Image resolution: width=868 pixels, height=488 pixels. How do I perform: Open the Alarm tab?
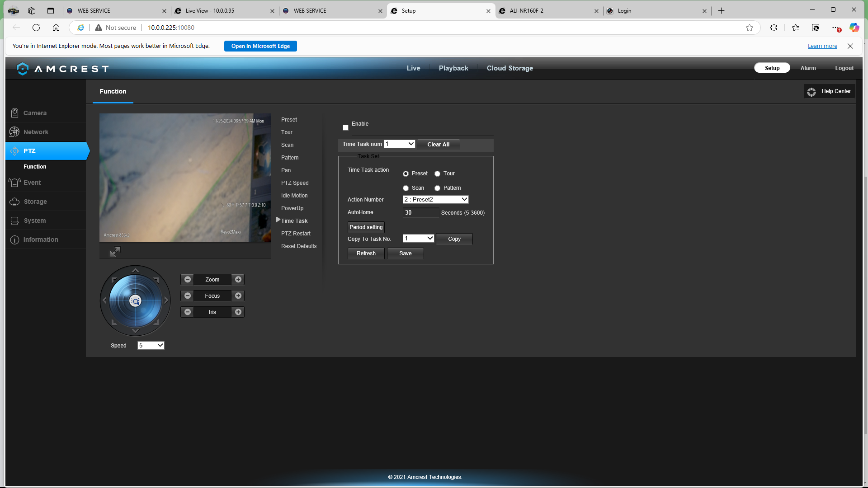808,68
